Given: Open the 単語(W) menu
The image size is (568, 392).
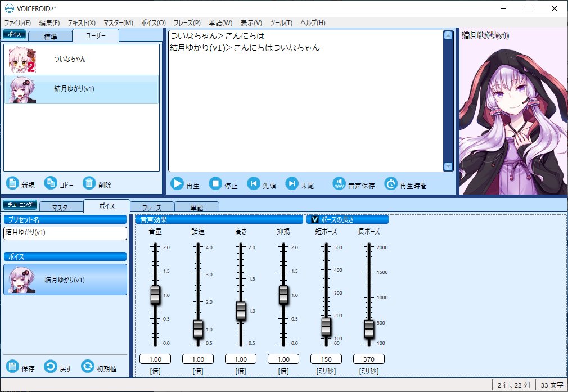Looking at the screenshot, I should click(x=220, y=23).
